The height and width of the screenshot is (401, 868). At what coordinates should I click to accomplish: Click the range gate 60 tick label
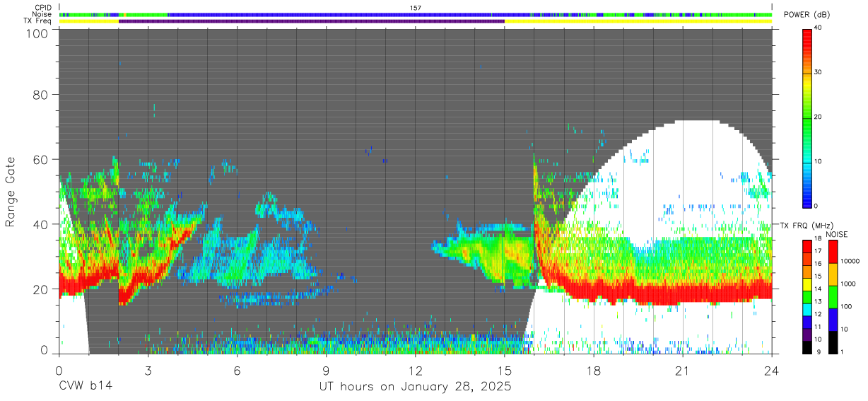pos(39,159)
